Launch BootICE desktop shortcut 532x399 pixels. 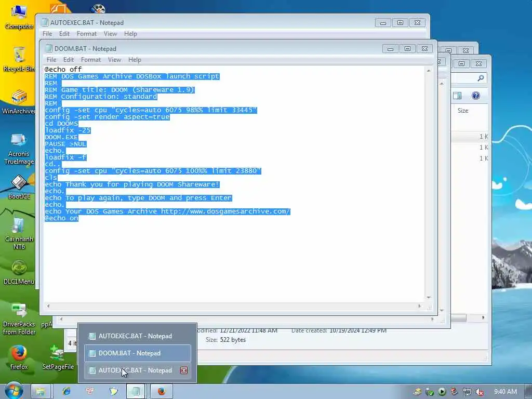click(19, 187)
